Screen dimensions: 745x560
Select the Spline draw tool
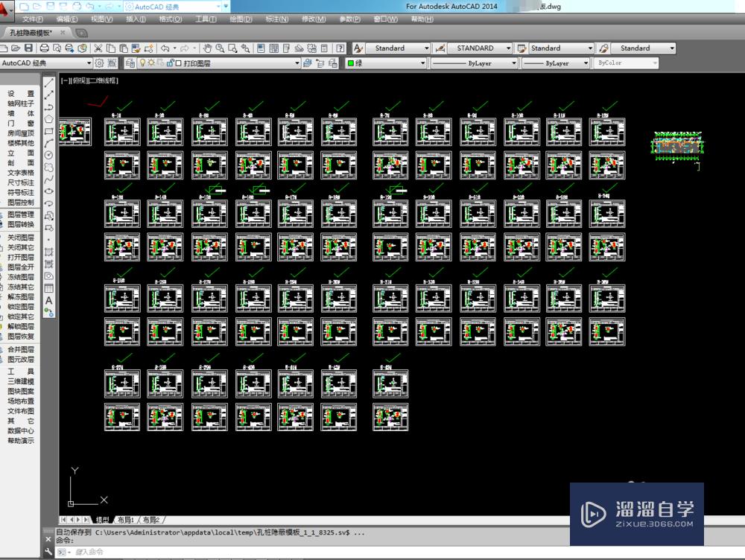coord(48,179)
